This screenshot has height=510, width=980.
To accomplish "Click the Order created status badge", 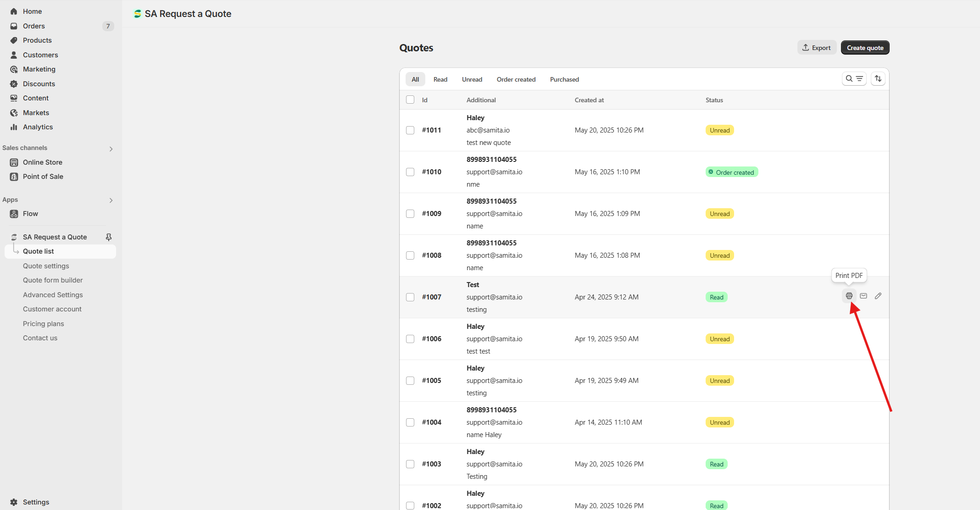I will pos(732,172).
